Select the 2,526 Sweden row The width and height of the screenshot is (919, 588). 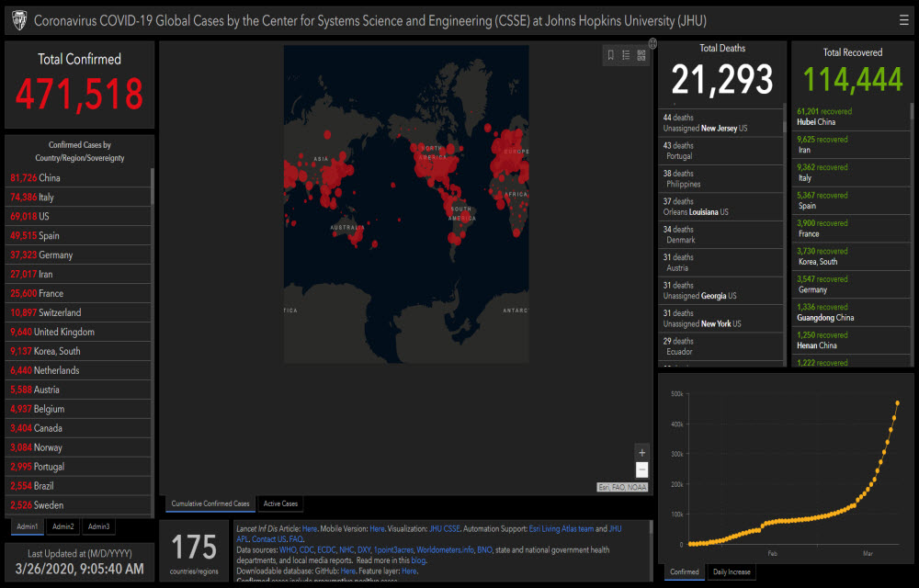78,504
